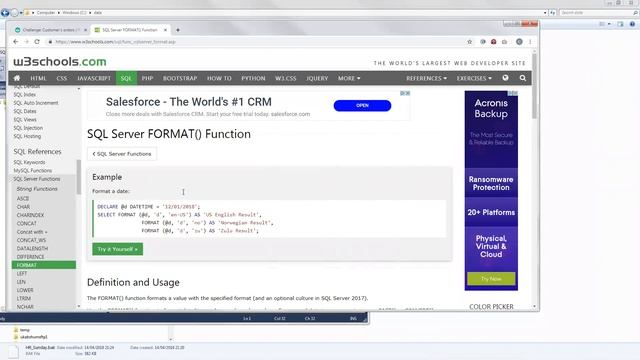Open MySQL Functions reference link
The width and height of the screenshot is (640, 360).
pos(33,171)
